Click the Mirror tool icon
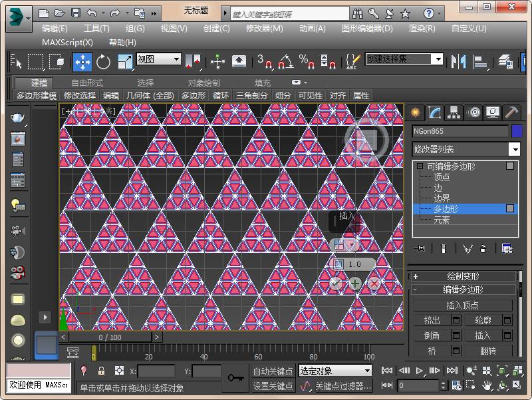This screenshot has height=400, width=532. click(x=458, y=62)
